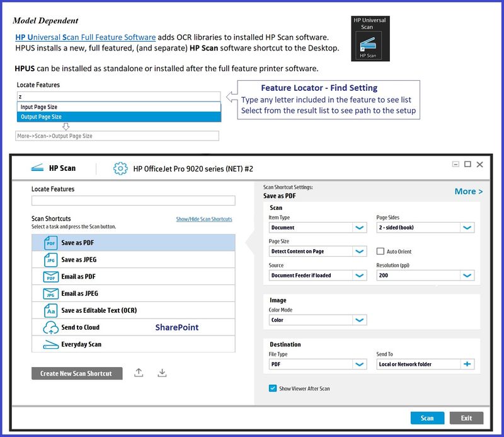Expand the Resolution (ppi) dropdown

[467, 276]
